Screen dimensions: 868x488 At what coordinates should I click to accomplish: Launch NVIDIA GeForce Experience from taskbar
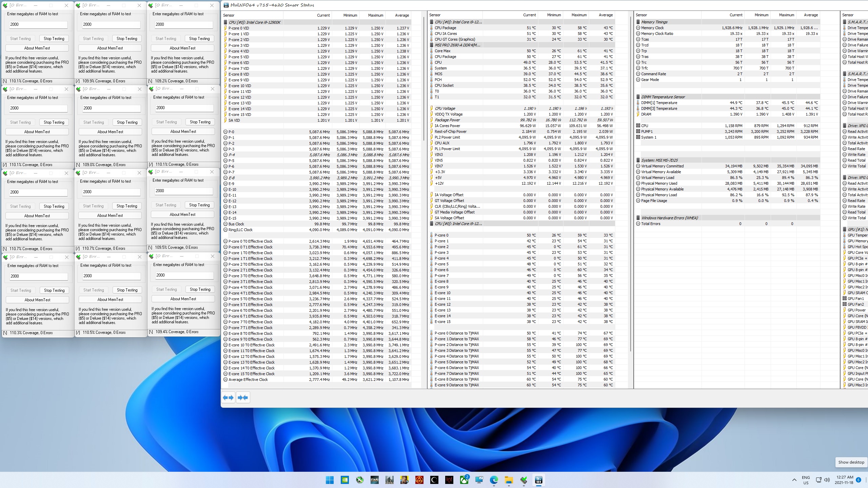tap(344, 480)
